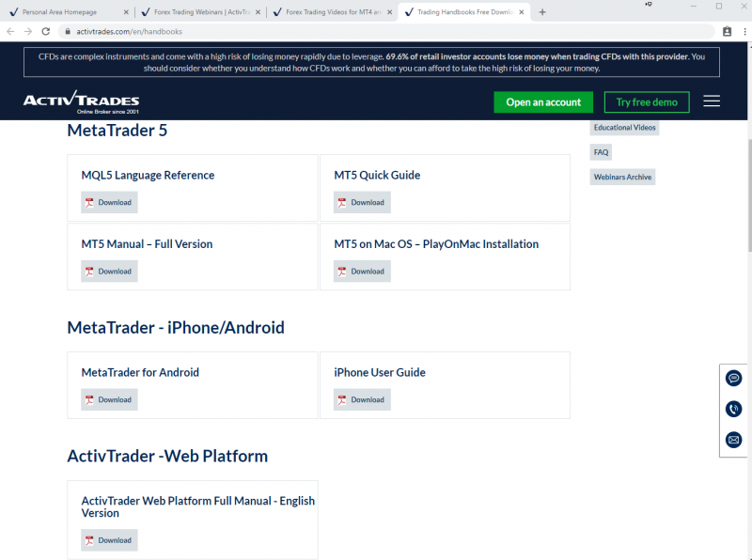Image resolution: width=752 pixels, height=560 pixels.
Task: Click the ActivTrades logo
Action: point(82,101)
